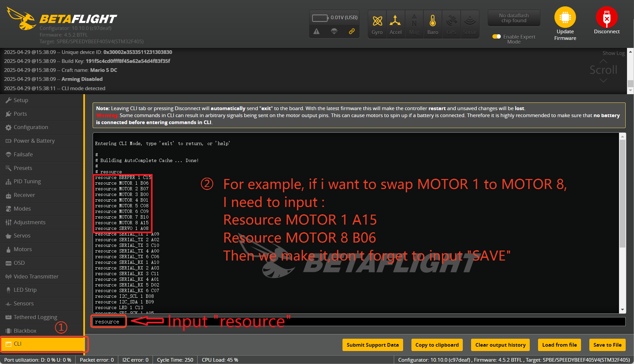Click CLI output scrollbar up arrow
This screenshot has width=634, height=364.
pos(622,136)
